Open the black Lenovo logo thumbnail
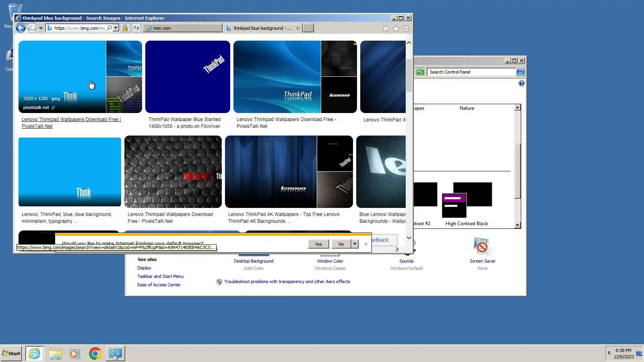 (339, 95)
